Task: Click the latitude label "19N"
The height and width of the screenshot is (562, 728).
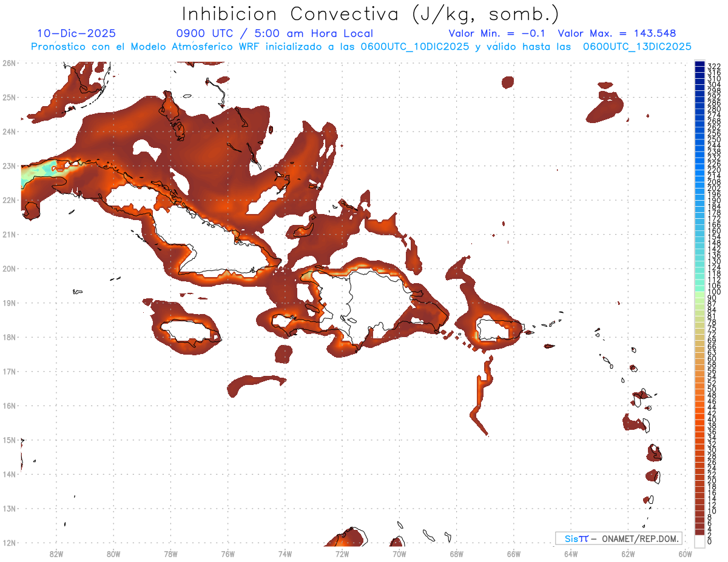Action: tap(9, 303)
